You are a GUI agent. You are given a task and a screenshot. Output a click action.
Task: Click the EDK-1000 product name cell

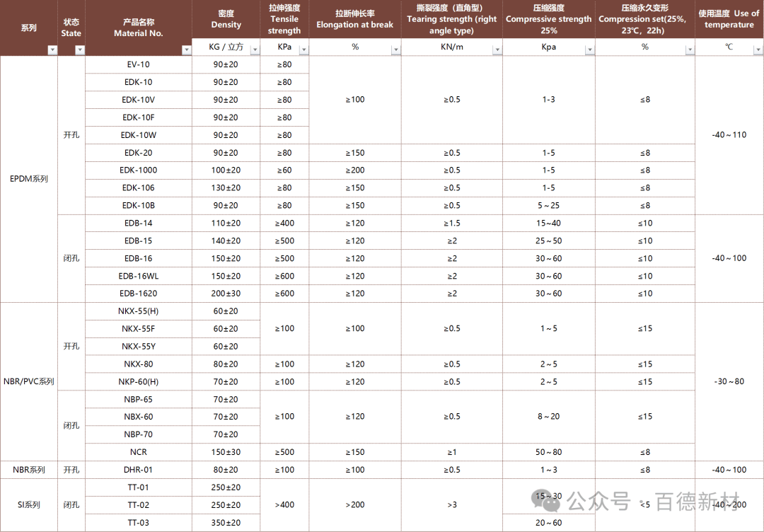(139, 170)
